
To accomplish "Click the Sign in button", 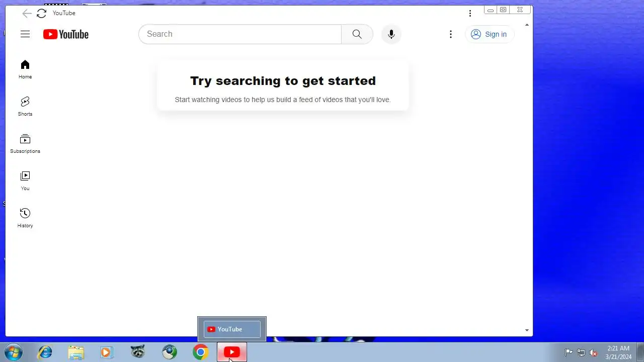I will click(489, 34).
